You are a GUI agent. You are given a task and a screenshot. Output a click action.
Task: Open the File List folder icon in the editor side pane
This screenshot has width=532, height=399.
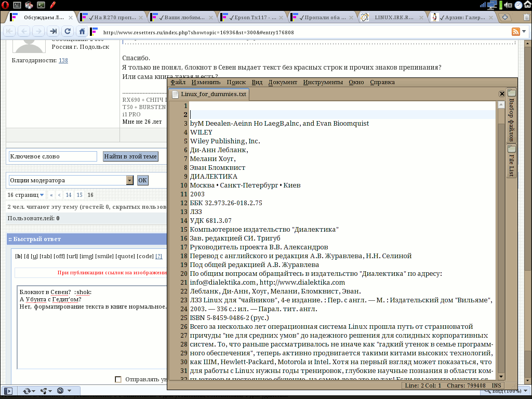point(511,149)
